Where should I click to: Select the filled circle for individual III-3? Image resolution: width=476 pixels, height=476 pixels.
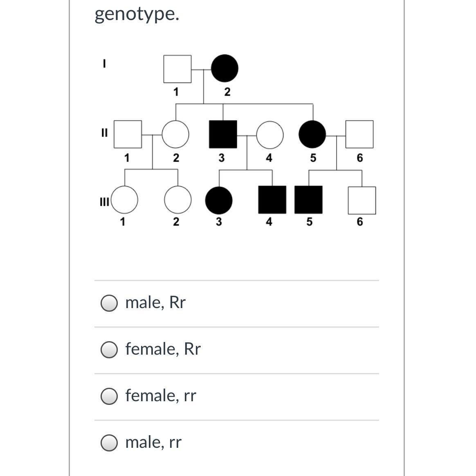click(x=219, y=200)
